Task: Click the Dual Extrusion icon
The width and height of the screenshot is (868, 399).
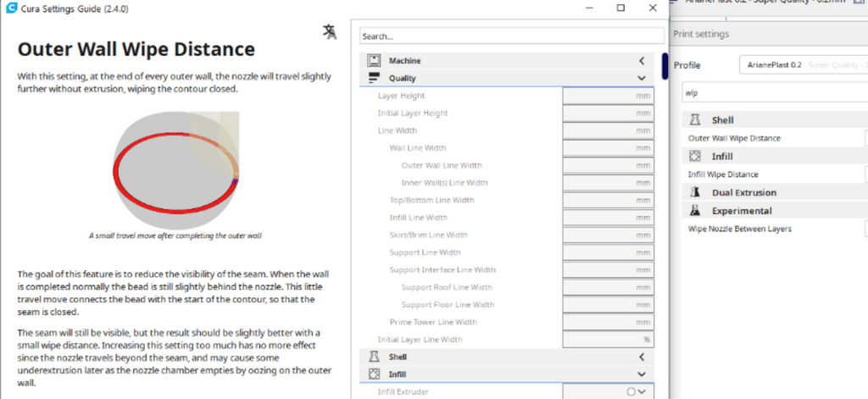Action: 695,192
